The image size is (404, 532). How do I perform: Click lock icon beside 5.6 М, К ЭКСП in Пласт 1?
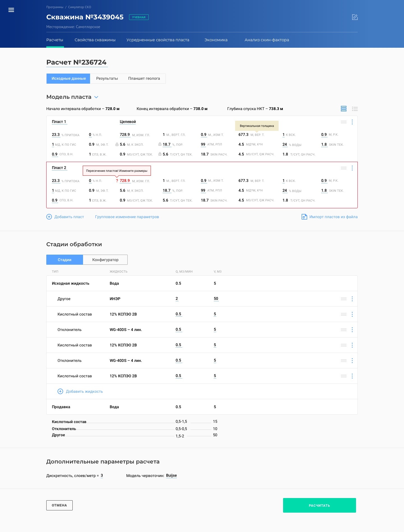117,144
